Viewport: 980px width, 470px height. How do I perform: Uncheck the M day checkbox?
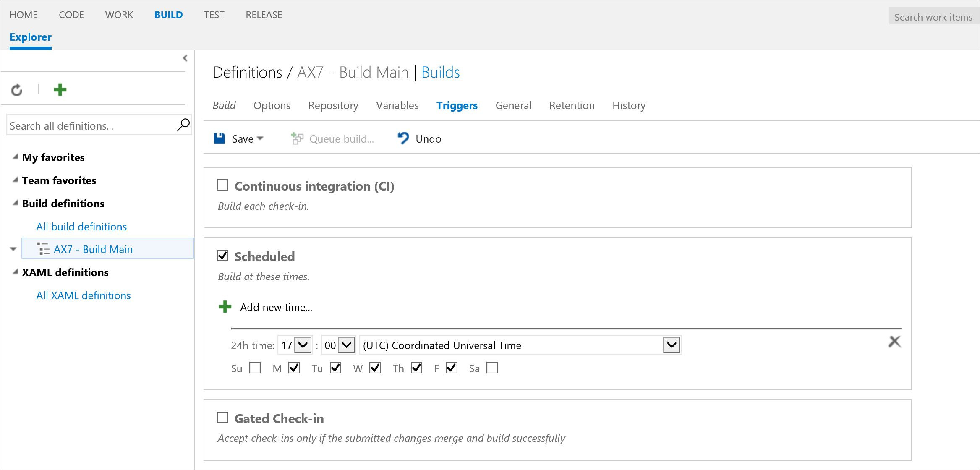(x=294, y=368)
